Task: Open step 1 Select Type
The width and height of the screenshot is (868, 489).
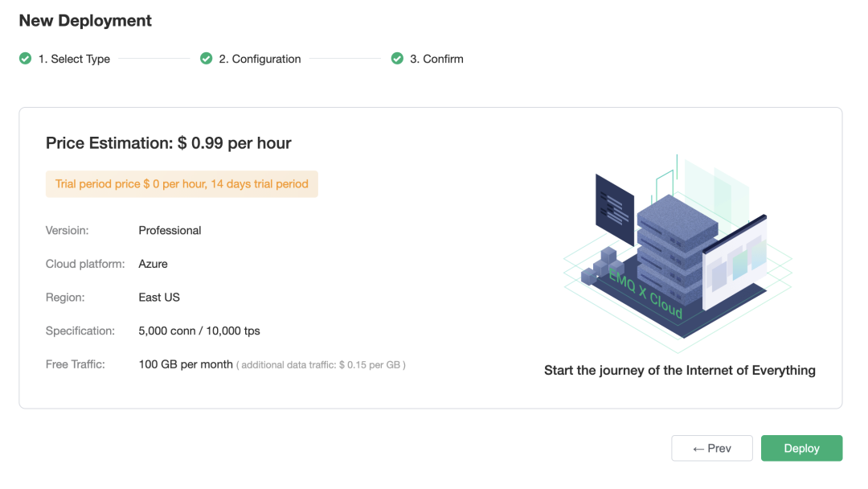Action: coord(74,59)
